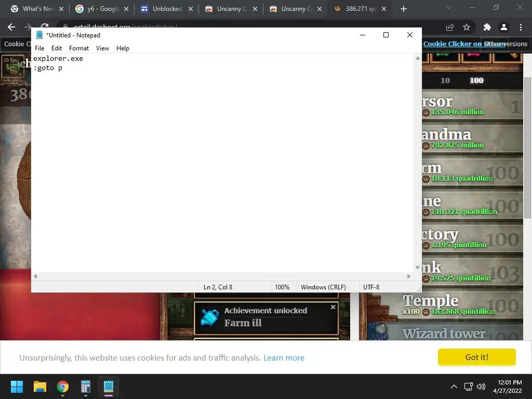This screenshot has width=532, height=399.
Task: Open network settings tray icon
Action: [469, 387]
